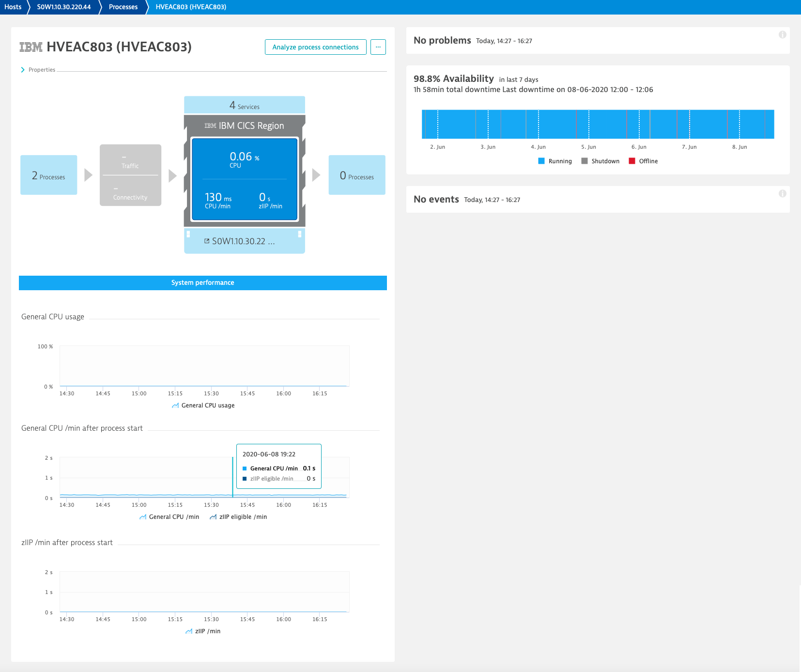Open S0W1.10.30.220.44 breadcrumb
Image resolution: width=801 pixels, height=672 pixels.
(x=64, y=7)
